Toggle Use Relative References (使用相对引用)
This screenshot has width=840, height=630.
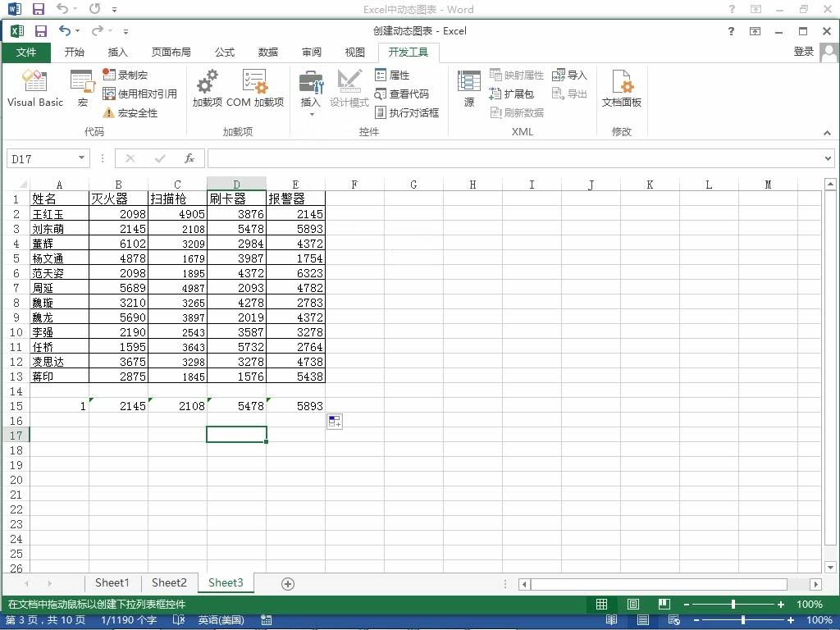(x=139, y=94)
